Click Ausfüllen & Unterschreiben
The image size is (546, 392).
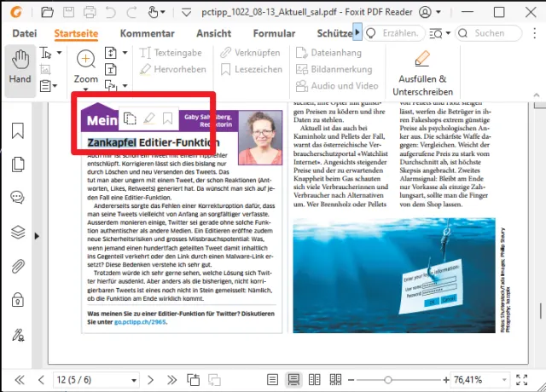coord(422,72)
